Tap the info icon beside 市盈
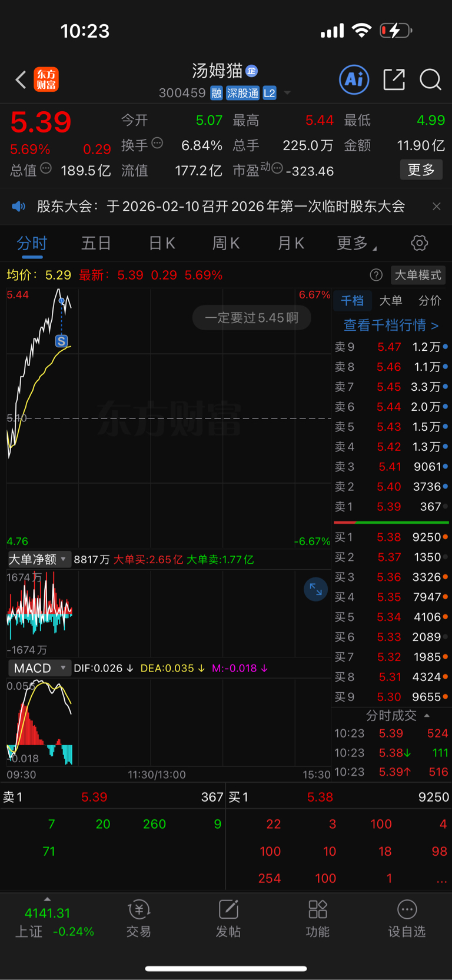 [277, 168]
